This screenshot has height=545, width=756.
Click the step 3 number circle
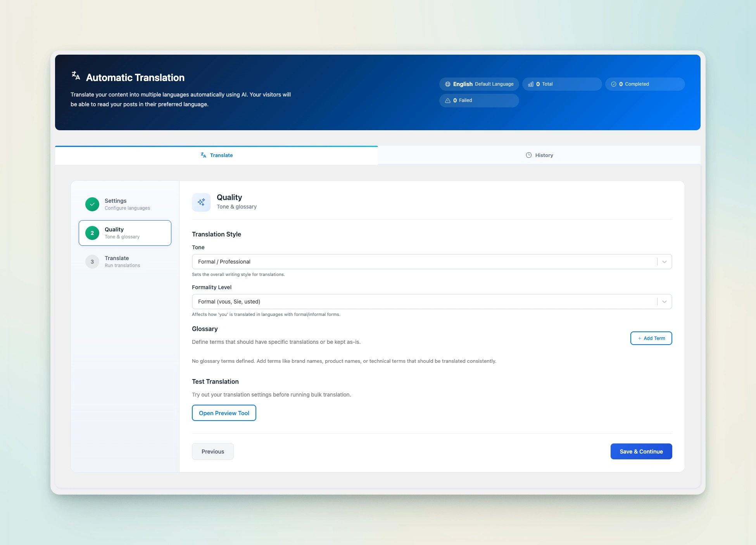92,262
